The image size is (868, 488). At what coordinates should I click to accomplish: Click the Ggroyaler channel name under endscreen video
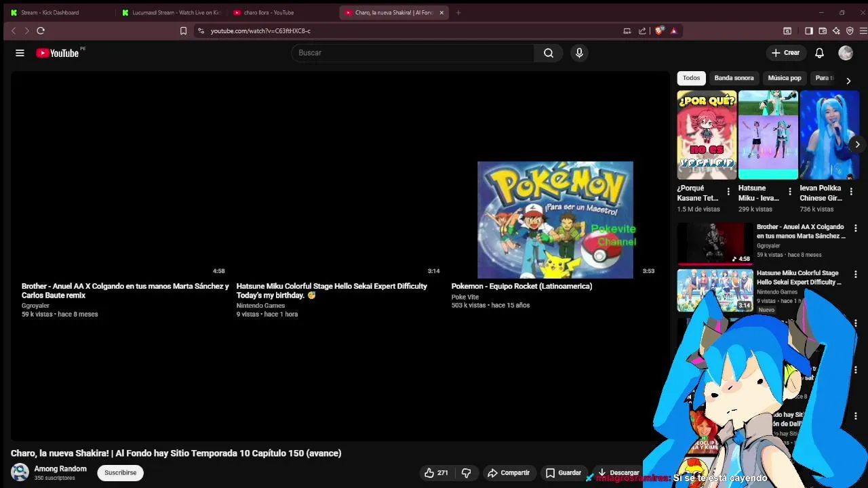tap(35, 306)
